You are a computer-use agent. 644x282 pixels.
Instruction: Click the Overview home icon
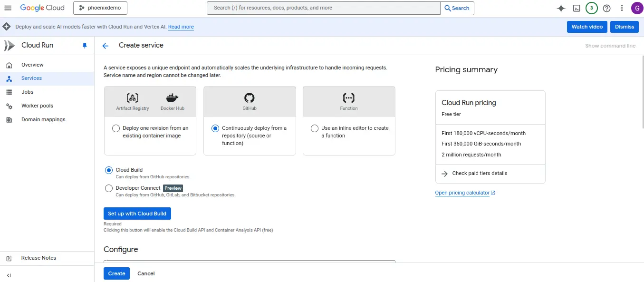pyautogui.click(x=9, y=65)
